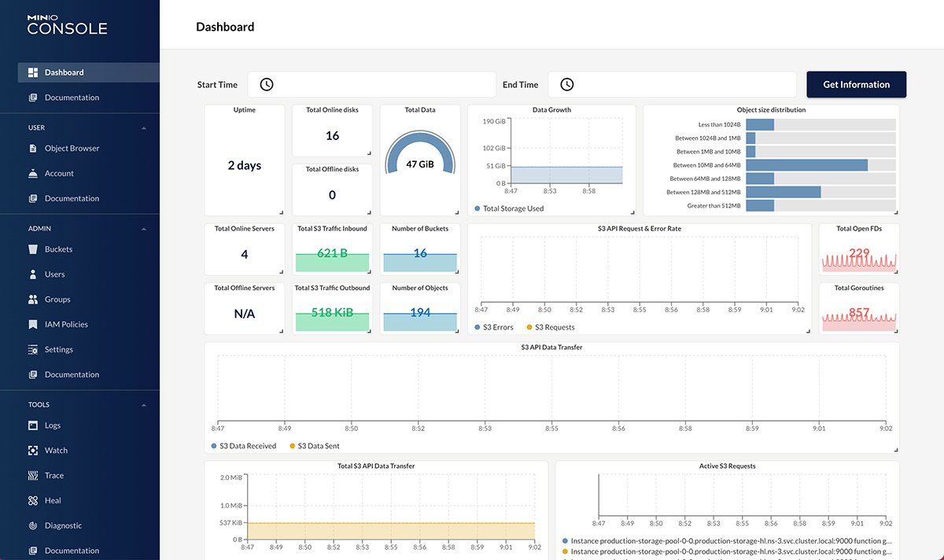
Task: Click the Heal icon under Tools
Action: 33,501
